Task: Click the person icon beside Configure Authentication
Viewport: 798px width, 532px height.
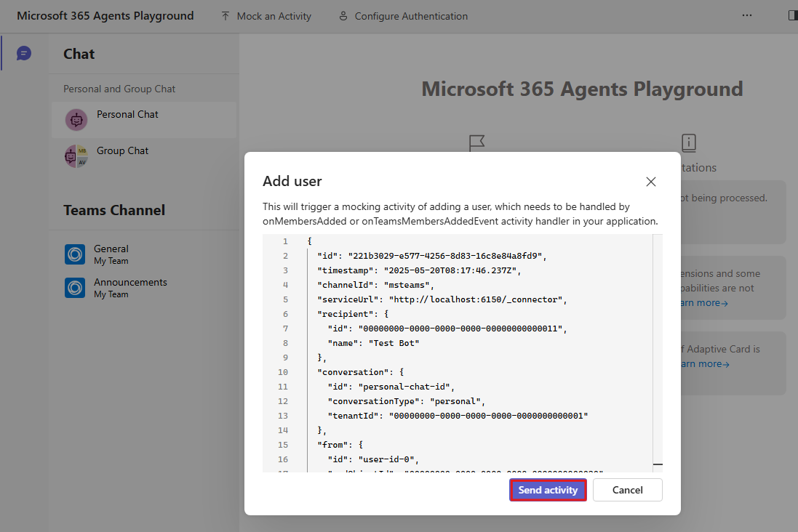Action: (342, 15)
